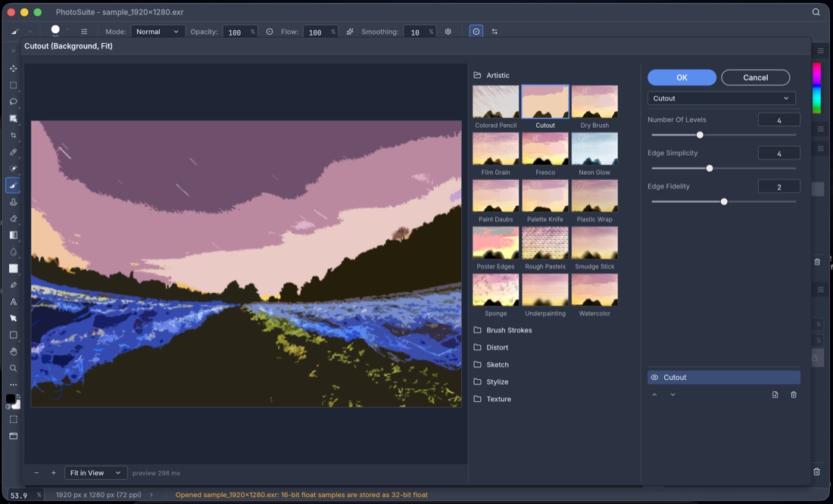Select the Gradient tool

14,235
